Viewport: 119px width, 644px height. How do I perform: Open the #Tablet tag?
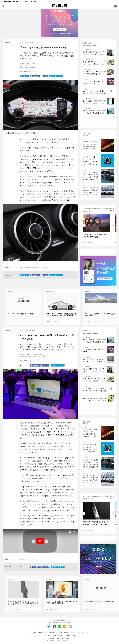33,559
